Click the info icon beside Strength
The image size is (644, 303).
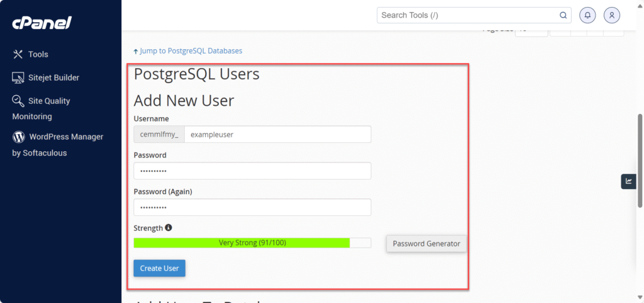[169, 228]
